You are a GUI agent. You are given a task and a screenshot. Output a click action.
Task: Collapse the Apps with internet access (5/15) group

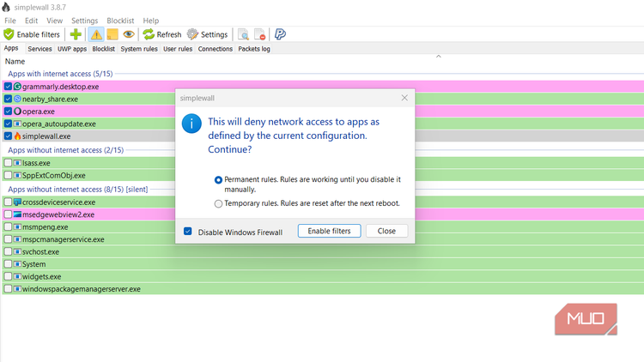click(x=60, y=74)
